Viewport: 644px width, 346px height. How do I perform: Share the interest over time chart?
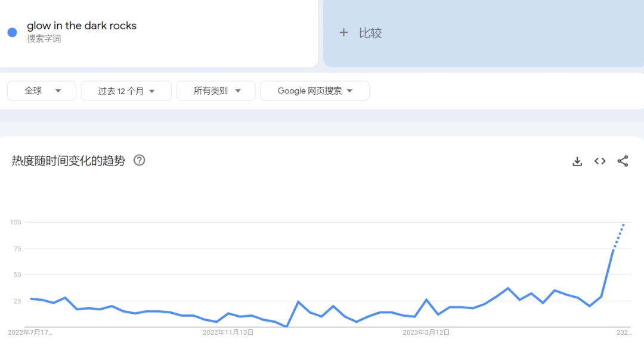tap(623, 161)
